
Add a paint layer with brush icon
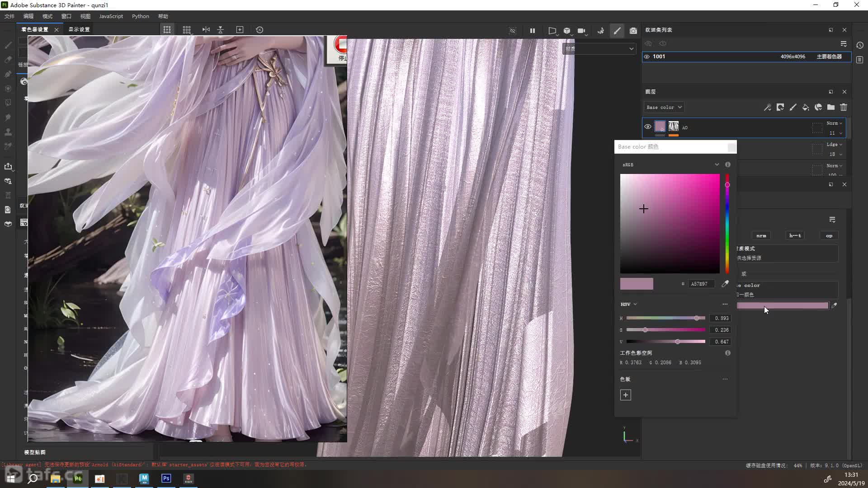(x=793, y=108)
